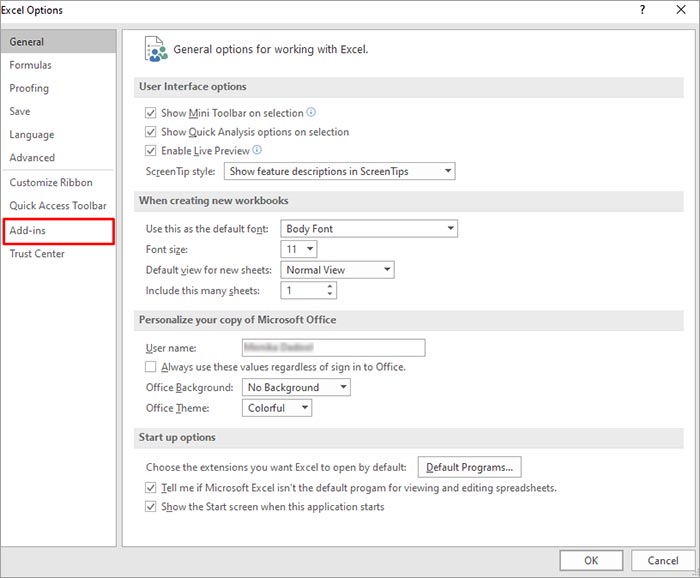The image size is (700, 578).
Task: Increase the number of sheets with up arrow
Action: click(329, 286)
